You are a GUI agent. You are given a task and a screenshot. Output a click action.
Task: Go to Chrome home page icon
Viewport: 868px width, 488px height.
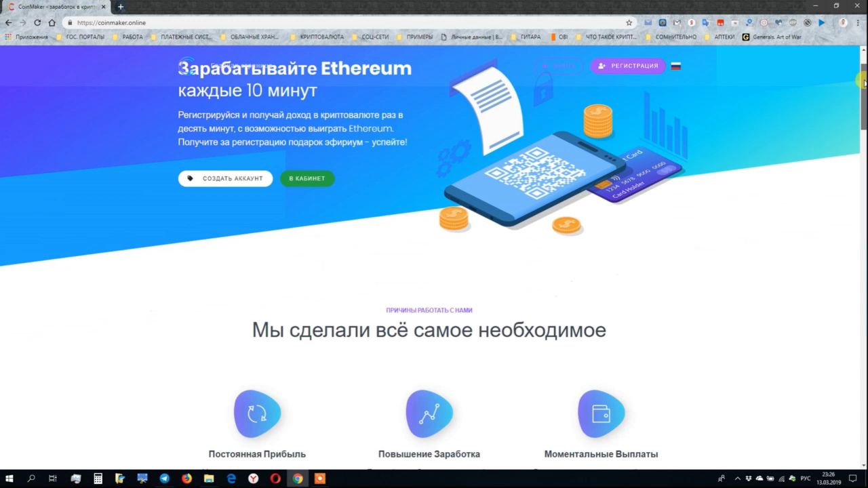pos(52,22)
